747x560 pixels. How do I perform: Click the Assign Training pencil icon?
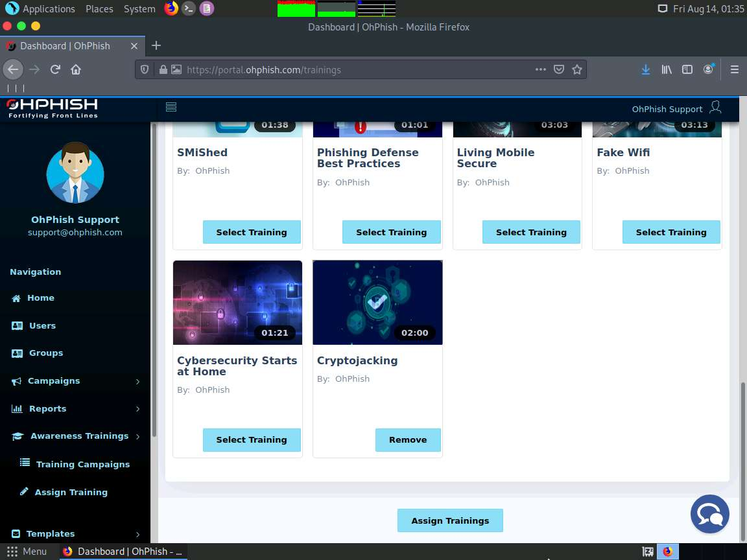pos(24,491)
